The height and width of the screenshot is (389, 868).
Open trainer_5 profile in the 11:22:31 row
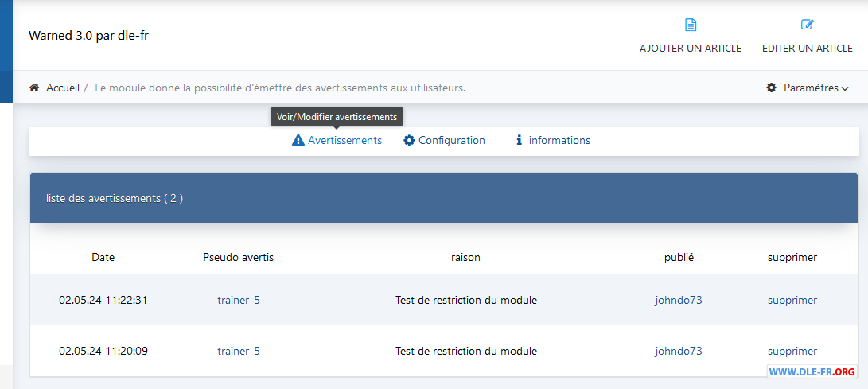(x=239, y=301)
